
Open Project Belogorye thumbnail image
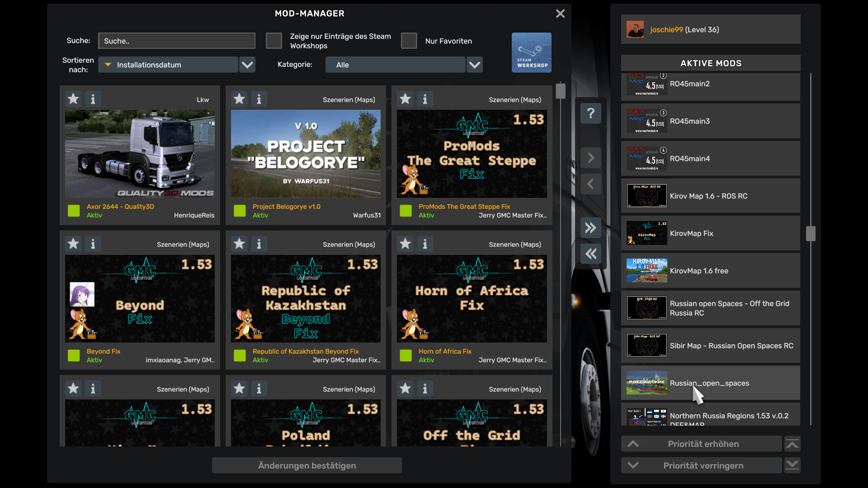306,154
